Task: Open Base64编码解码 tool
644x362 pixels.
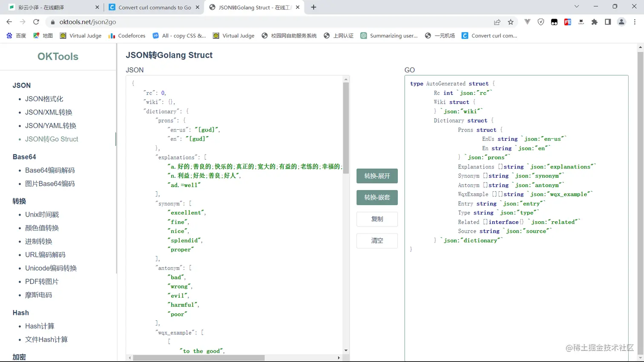Action: coord(50,170)
